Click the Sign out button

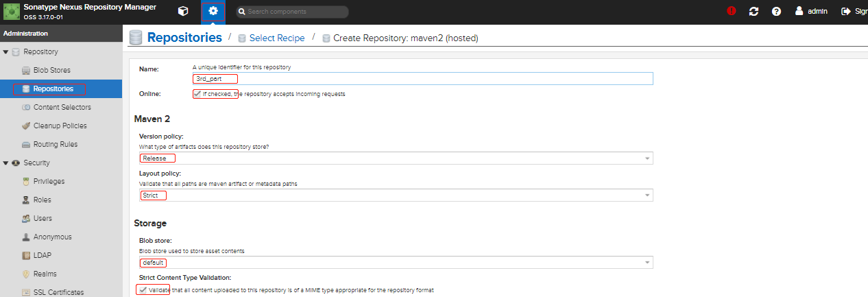click(x=854, y=12)
